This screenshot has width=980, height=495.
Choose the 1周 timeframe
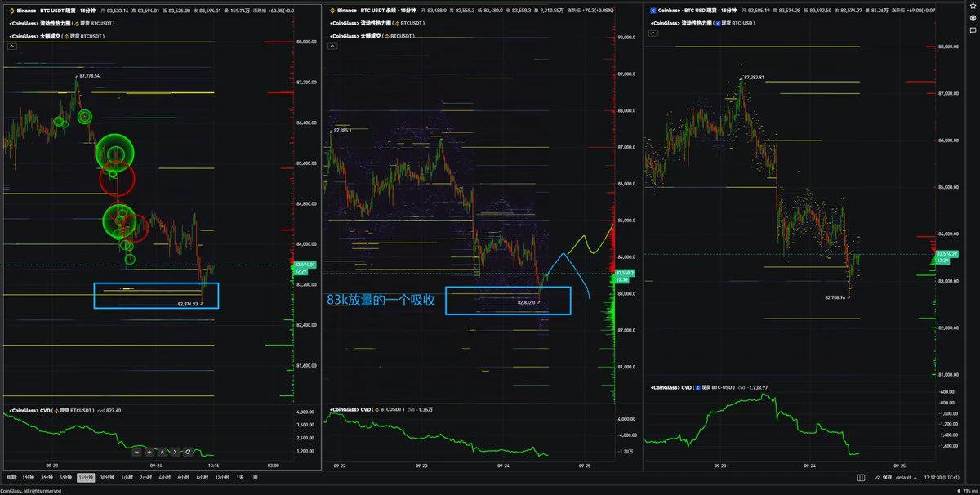click(254, 478)
